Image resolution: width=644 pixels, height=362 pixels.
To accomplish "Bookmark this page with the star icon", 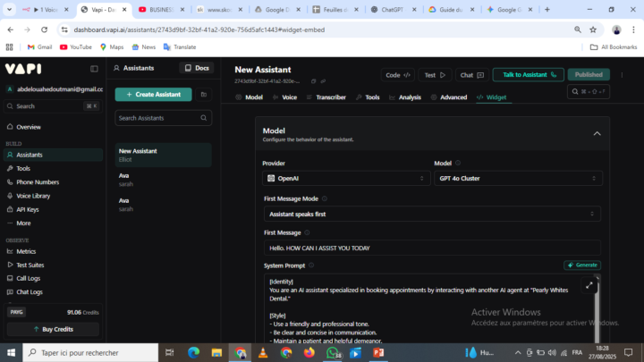I will coord(593,29).
